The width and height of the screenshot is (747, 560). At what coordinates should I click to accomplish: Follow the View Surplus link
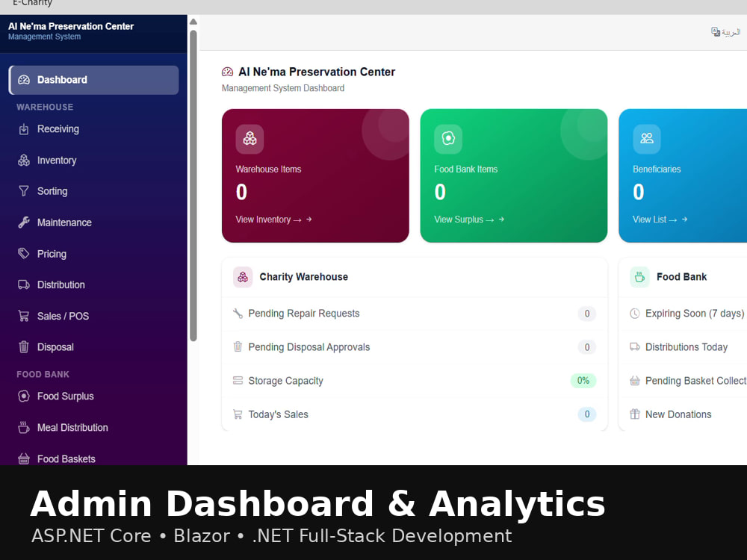click(469, 220)
